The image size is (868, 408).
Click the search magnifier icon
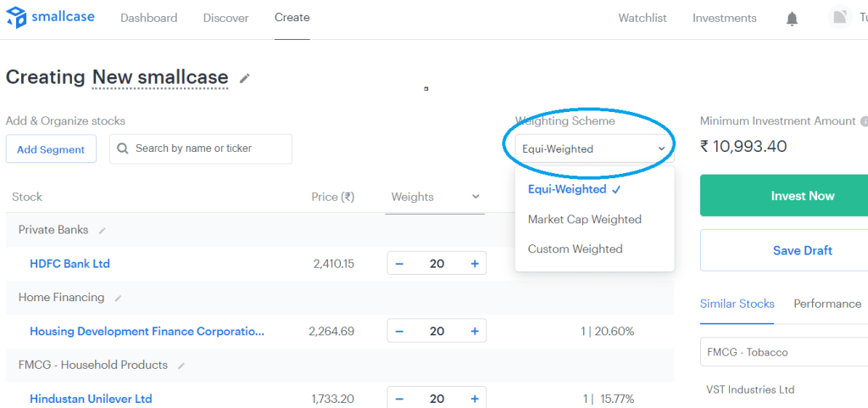pyautogui.click(x=124, y=149)
